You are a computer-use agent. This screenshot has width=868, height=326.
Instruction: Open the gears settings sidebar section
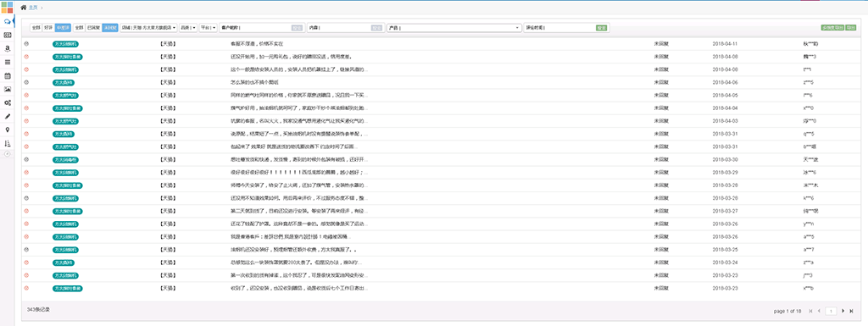point(7,102)
